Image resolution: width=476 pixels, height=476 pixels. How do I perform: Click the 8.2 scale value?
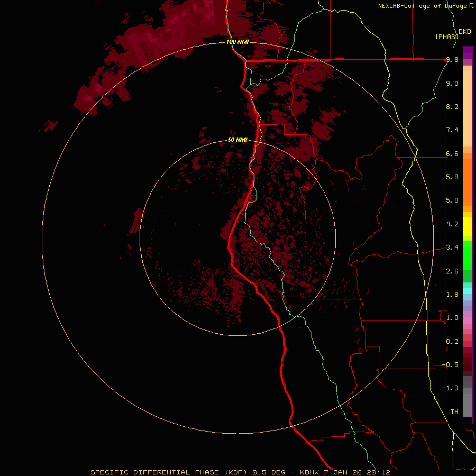pyautogui.click(x=452, y=106)
